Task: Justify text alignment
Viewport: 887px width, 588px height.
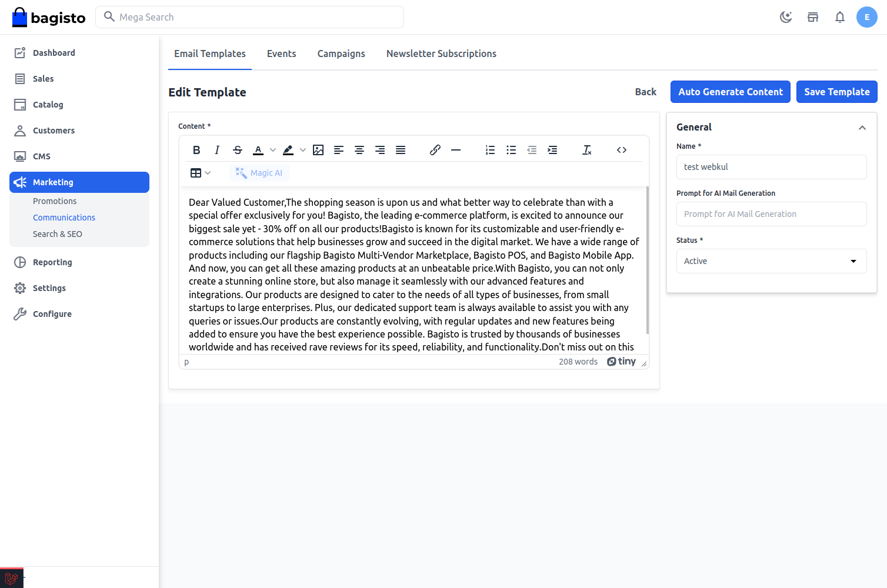Action: 401,150
